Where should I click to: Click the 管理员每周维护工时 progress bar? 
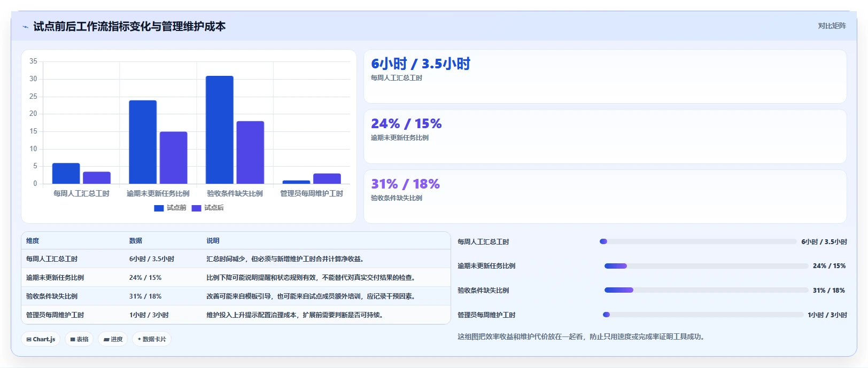pos(703,315)
